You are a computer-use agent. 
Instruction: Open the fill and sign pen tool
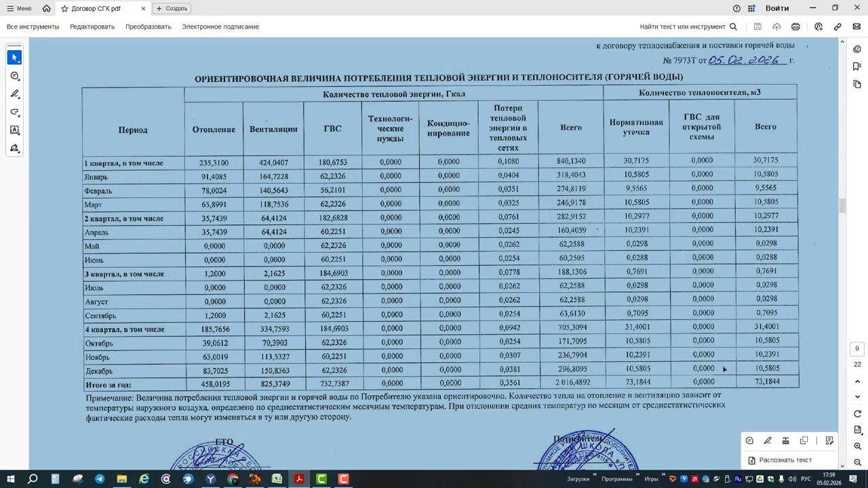coord(14,148)
